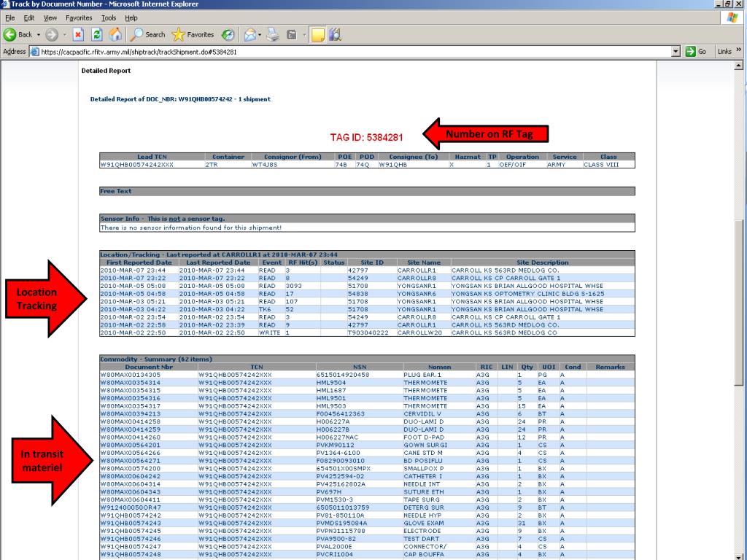Image resolution: width=747 pixels, height=560 pixels.
Task: Click 'TAG ID: 5384281' red text
Action: click(366, 137)
